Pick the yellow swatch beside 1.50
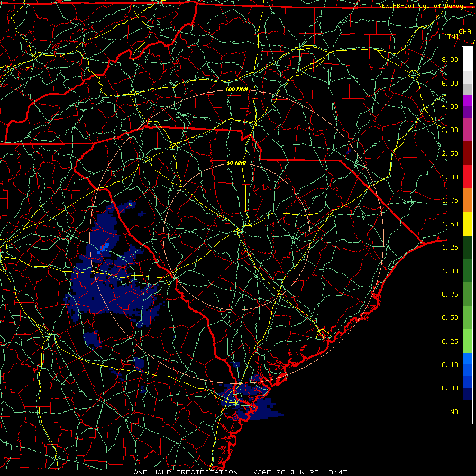 pos(467,224)
